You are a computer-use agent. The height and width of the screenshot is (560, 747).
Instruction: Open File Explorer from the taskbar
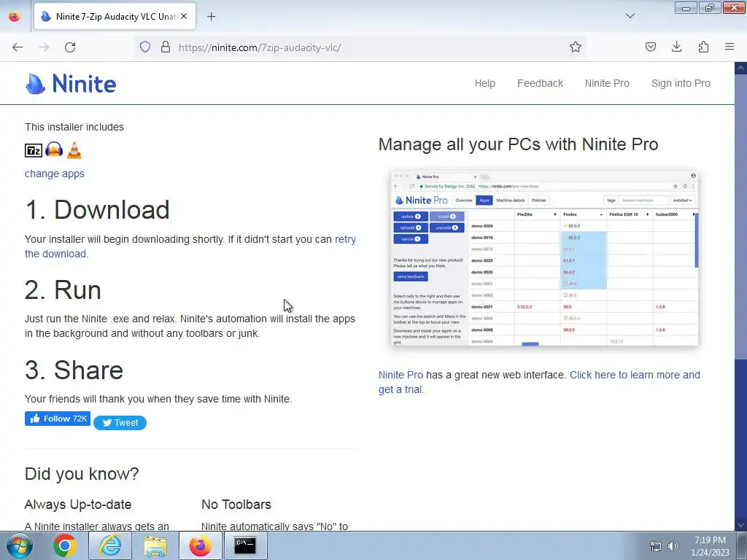155,545
